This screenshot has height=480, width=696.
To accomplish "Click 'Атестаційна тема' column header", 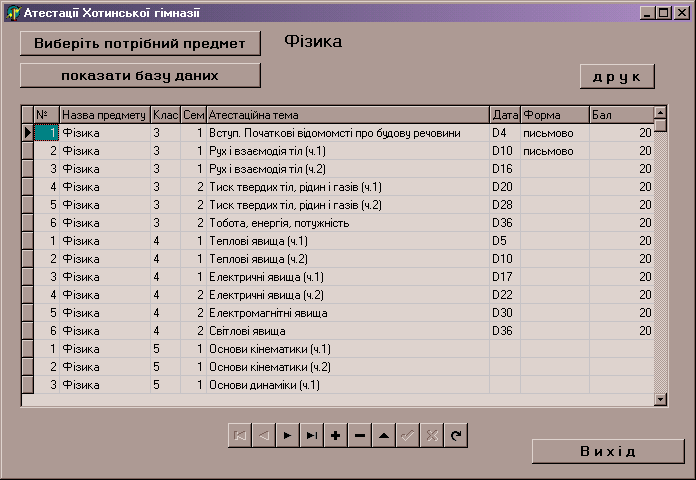I will tap(348, 115).
